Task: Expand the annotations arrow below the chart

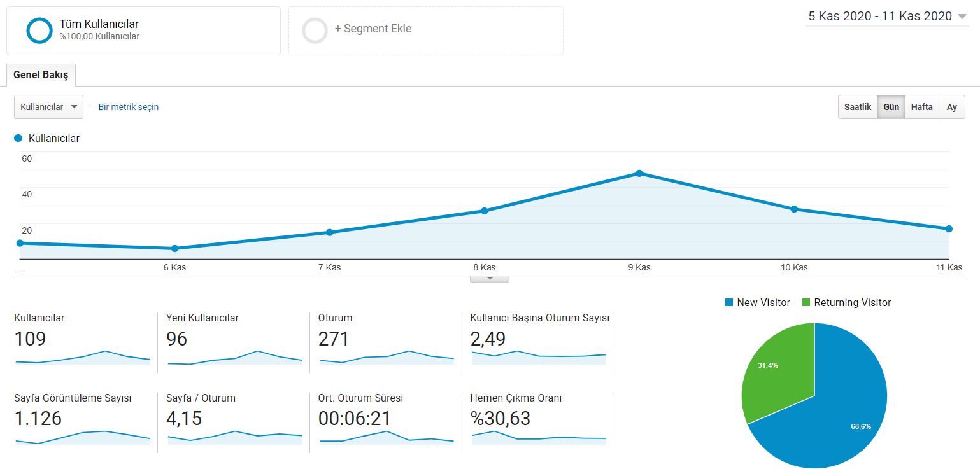Action: tap(490, 278)
